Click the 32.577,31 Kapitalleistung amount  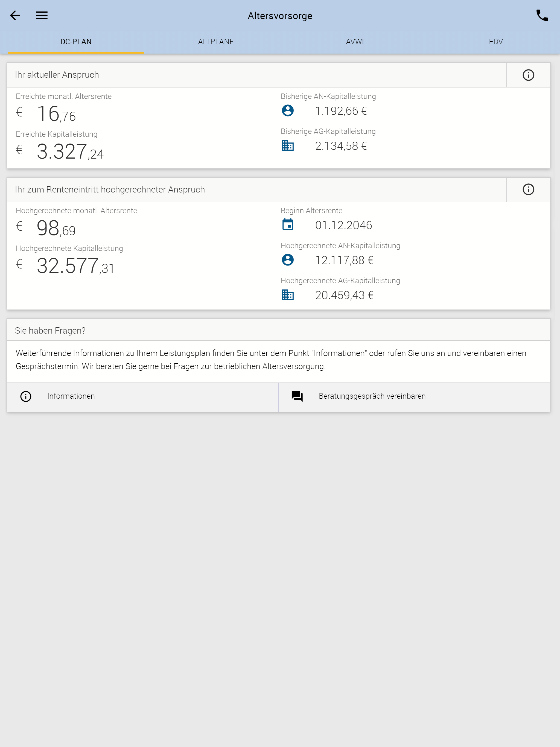(x=75, y=266)
